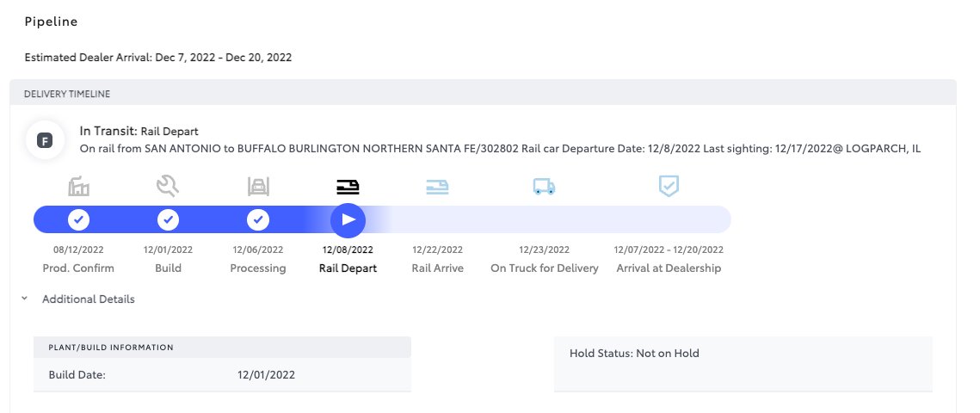Click the light blue train icon above Rail Arrive
980x413 pixels.
[x=437, y=186]
